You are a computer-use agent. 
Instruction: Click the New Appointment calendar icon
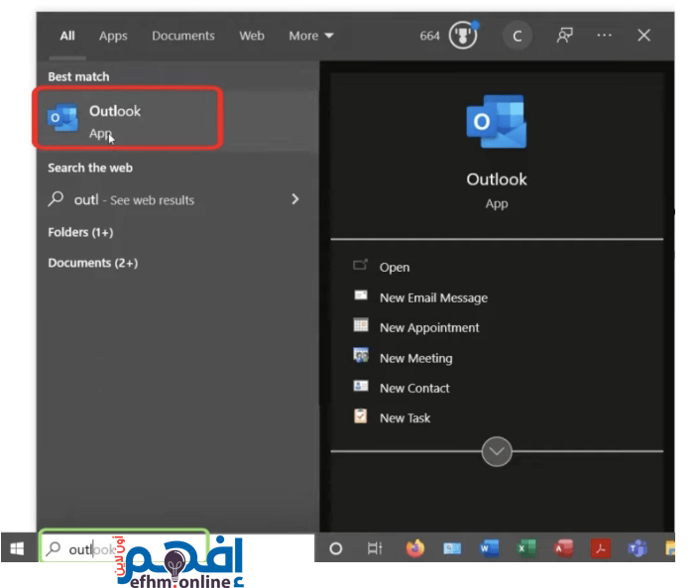(361, 325)
